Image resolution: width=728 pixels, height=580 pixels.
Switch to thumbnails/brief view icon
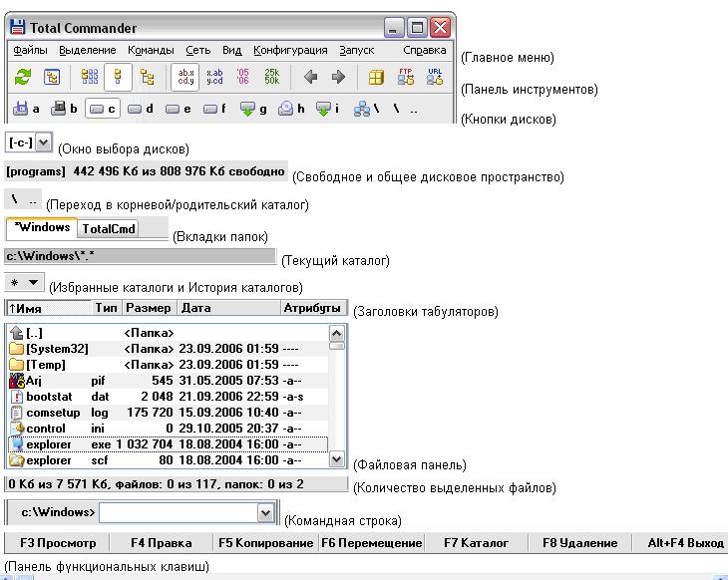90,77
